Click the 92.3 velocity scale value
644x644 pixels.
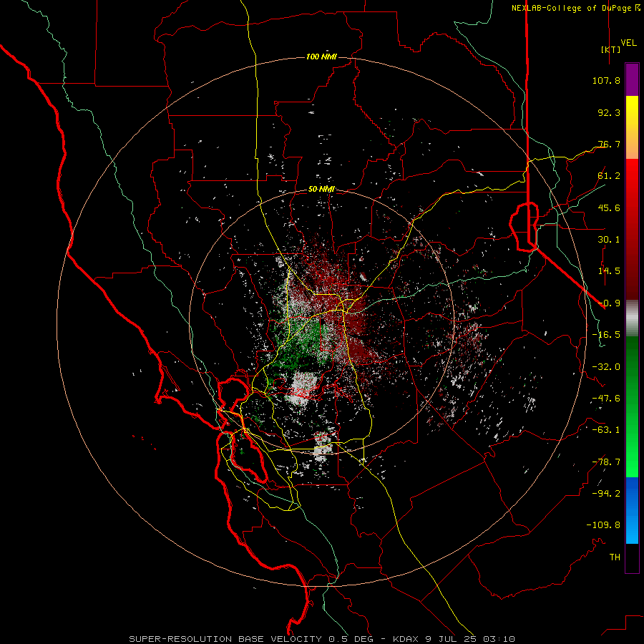pyautogui.click(x=609, y=112)
